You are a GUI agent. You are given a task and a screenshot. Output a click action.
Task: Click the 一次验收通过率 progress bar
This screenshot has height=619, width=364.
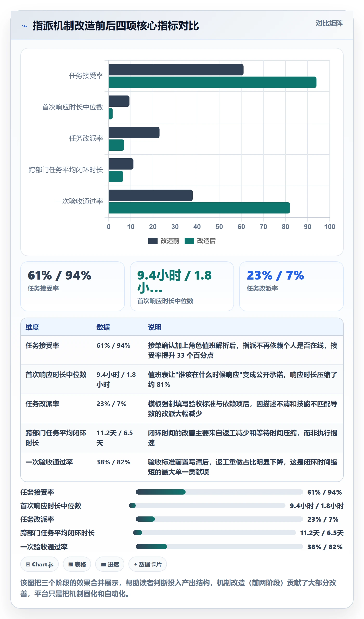(219, 547)
